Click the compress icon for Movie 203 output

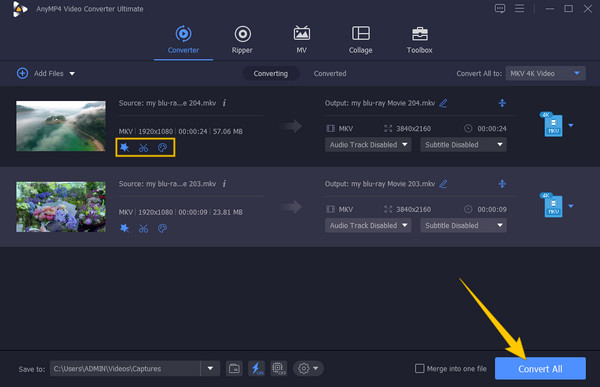[x=502, y=184]
